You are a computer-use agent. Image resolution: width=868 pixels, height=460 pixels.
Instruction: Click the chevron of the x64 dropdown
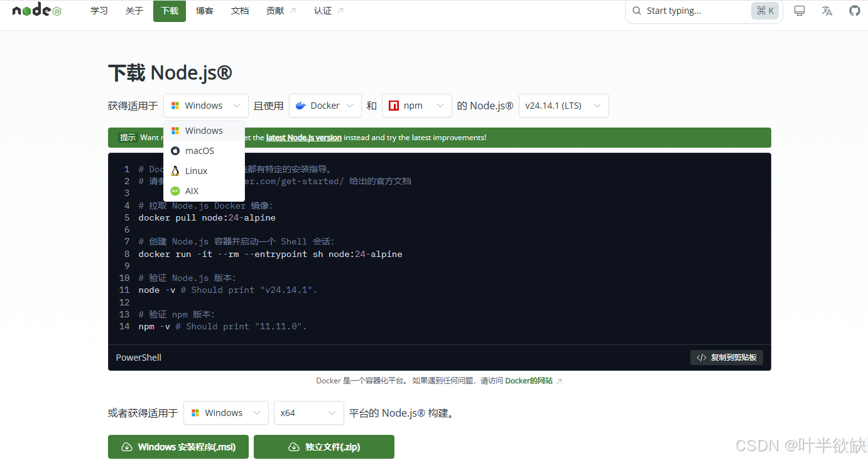tap(332, 413)
